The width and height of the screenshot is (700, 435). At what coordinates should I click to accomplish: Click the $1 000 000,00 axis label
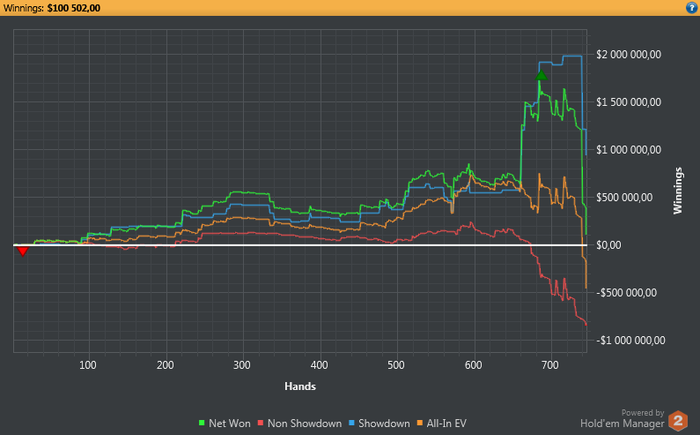[x=629, y=150]
